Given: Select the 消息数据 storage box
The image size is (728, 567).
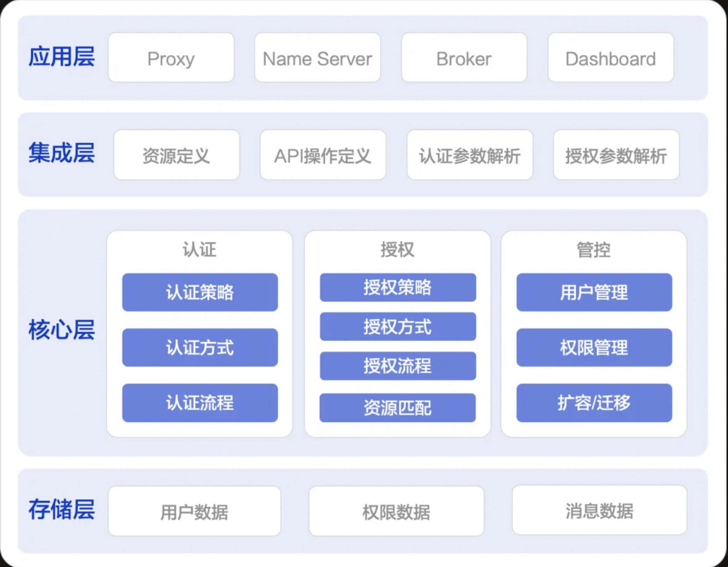Looking at the screenshot, I should pos(599,510).
